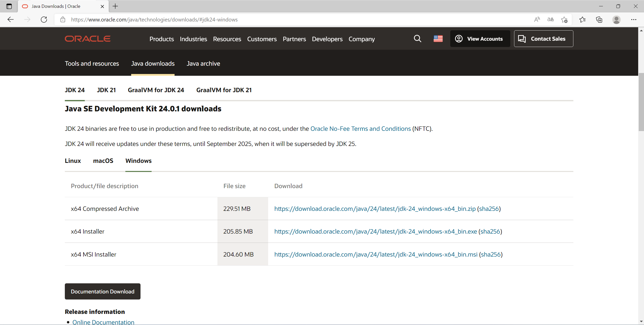Switch to GraalVM for JDK 21 tab

pos(224,90)
